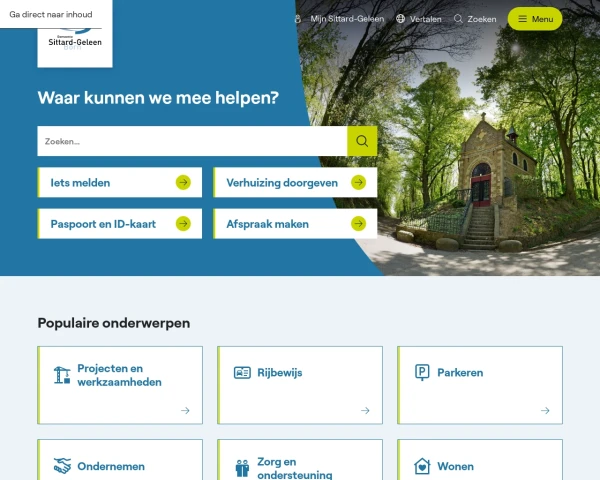The width and height of the screenshot is (600, 480).
Task: Click Waar kunnen we mee helpen? heading
Action: pyautogui.click(x=158, y=98)
